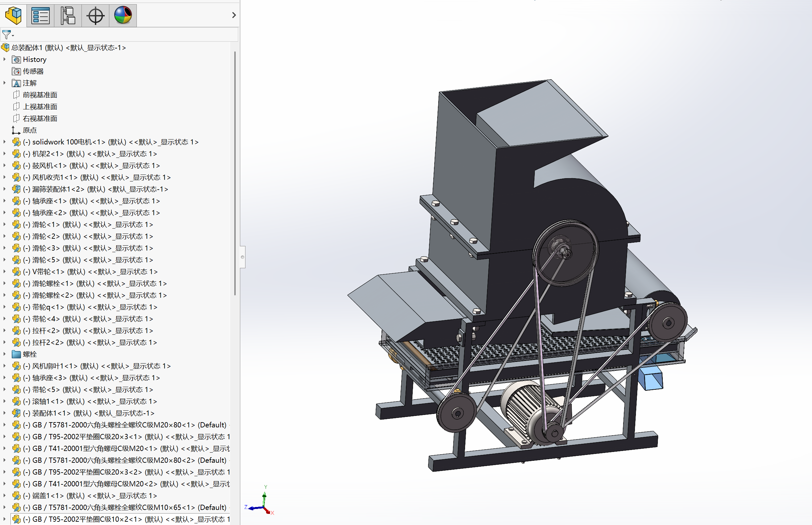
Task: Select the 传感器 sensors item
Action: [33, 71]
